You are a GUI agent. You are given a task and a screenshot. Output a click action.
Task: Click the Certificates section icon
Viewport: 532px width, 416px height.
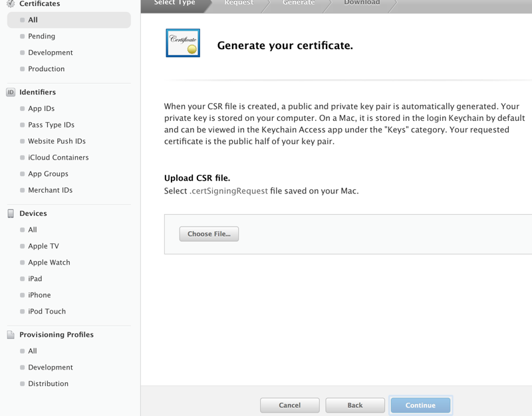[11, 4]
